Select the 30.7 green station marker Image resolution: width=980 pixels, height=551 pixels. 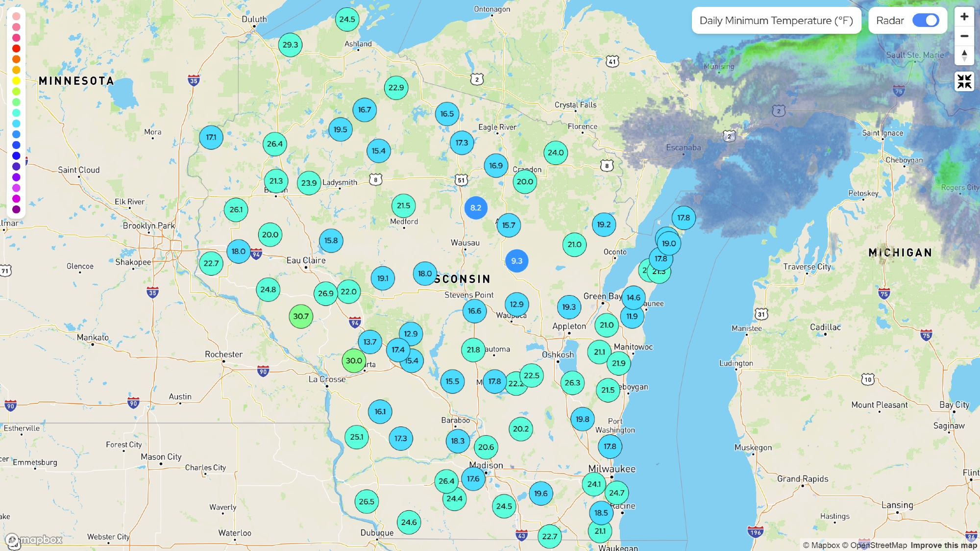(x=301, y=316)
